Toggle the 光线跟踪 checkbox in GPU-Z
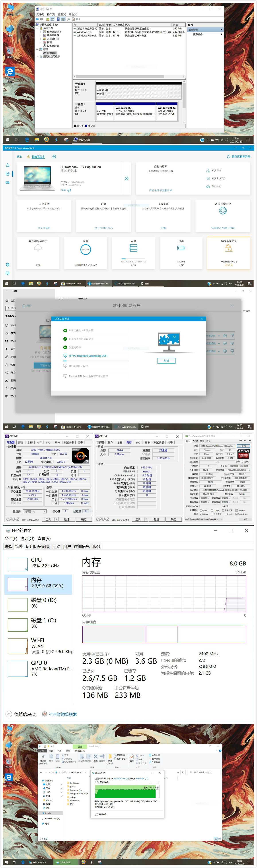The width and height of the screenshot is (257, 868). 212,514
